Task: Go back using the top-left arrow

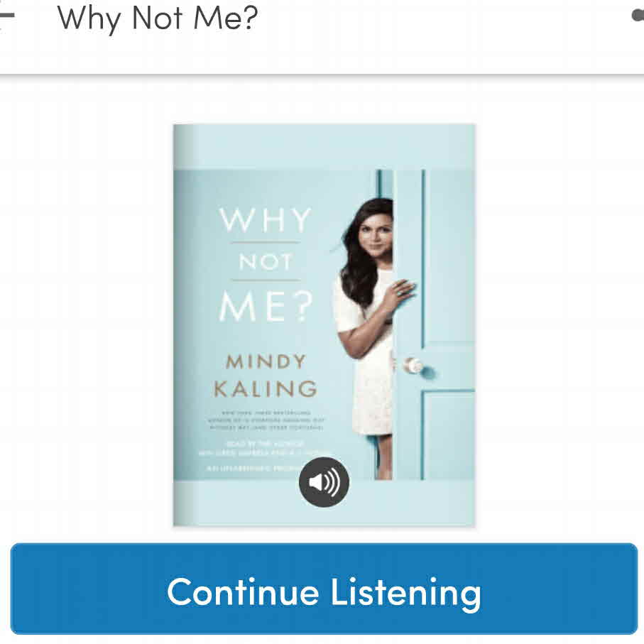Action: (x=6, y=16)
